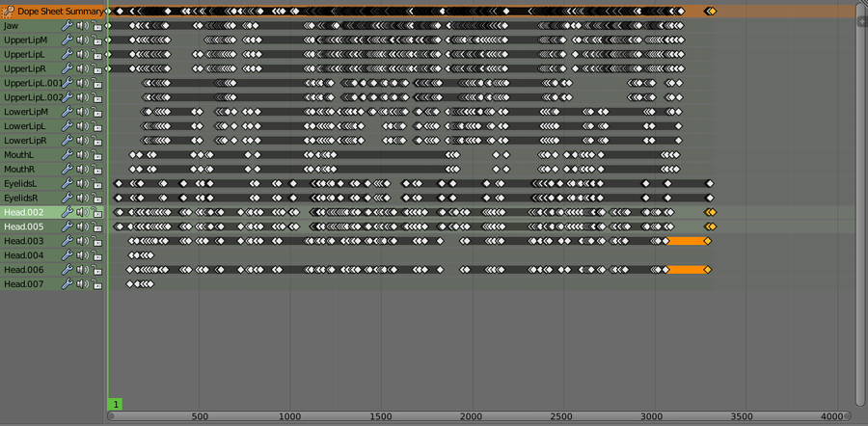The height and width of the screenshot is (426, 868).
Task: Select the Jaw channel name
Action: pyautogui.click(x=10, y=25)
